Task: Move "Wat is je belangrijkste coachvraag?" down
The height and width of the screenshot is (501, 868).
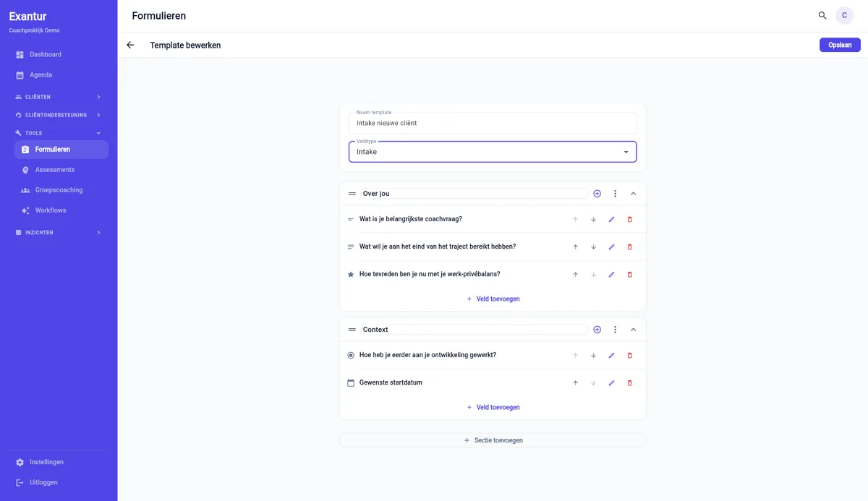Action: point(593,219)
